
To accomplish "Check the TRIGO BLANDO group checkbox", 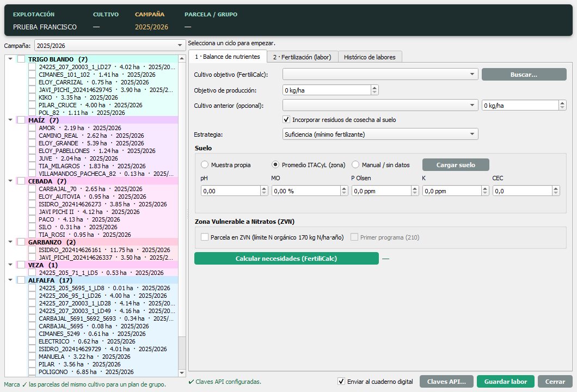I will [x=21, y=59].
